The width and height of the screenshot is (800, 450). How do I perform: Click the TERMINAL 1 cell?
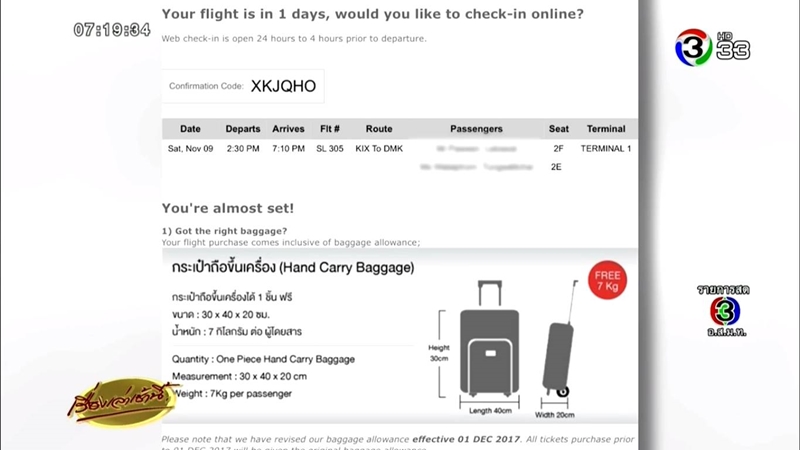pos(606,148)
